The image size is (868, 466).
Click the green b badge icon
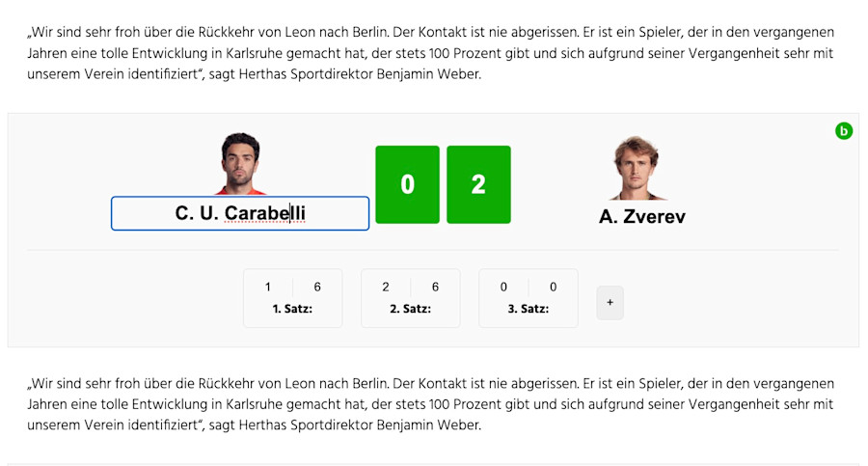[844, 131]
